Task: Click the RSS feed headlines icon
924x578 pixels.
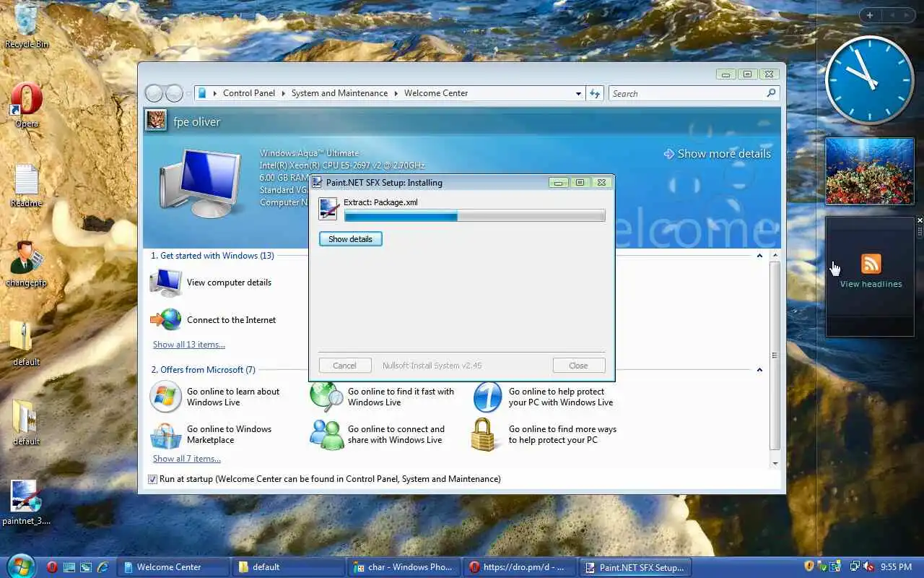Action: 871,264
